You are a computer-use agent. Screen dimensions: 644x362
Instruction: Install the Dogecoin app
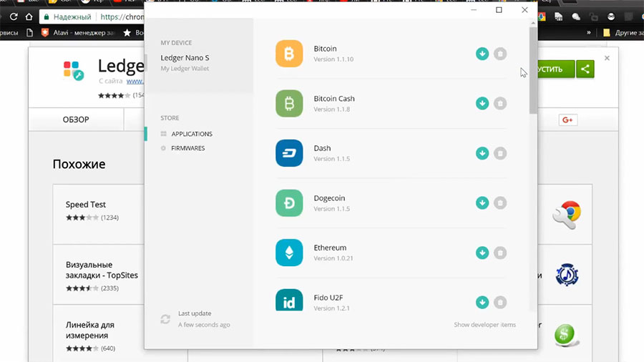[482, 202]
